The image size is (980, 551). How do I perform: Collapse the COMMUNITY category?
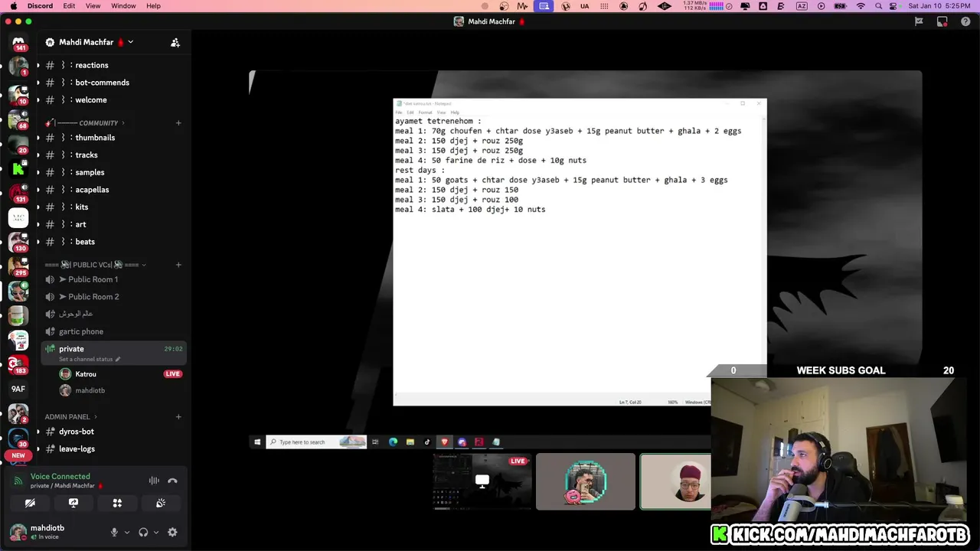(x=84, y=122)
